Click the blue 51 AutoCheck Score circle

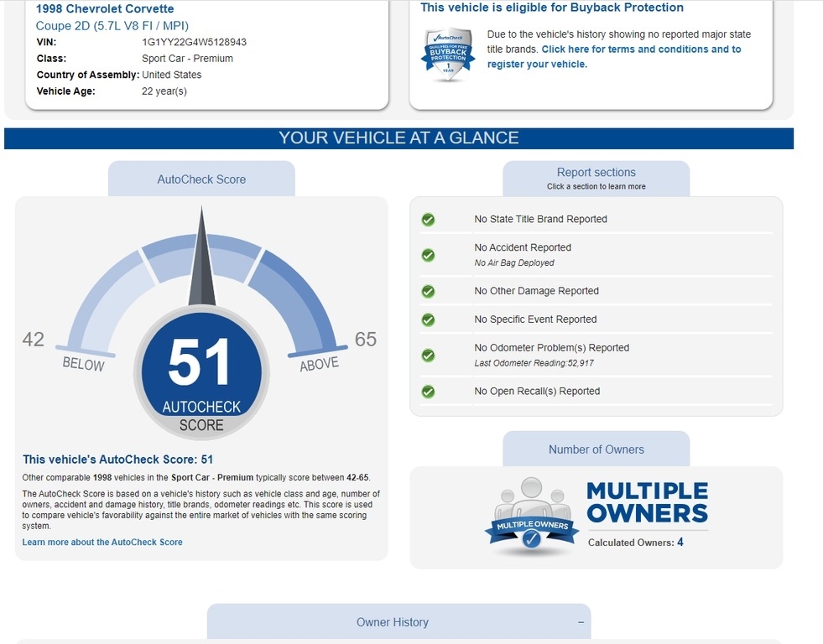coord(201,369)
